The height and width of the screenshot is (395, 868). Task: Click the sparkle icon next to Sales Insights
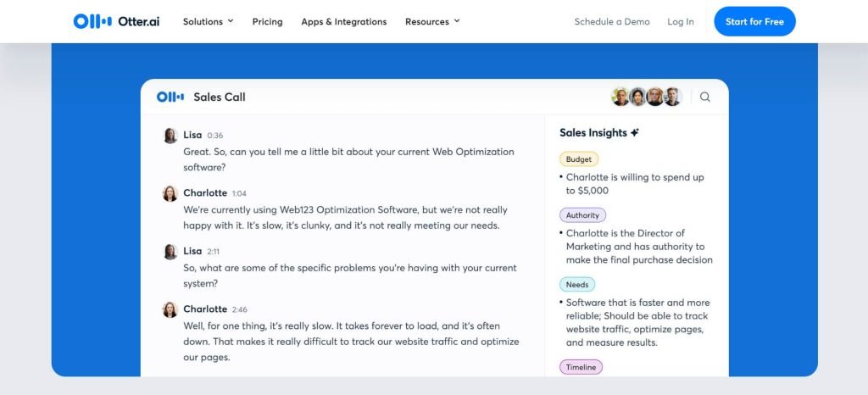click(x=636, y=133)
